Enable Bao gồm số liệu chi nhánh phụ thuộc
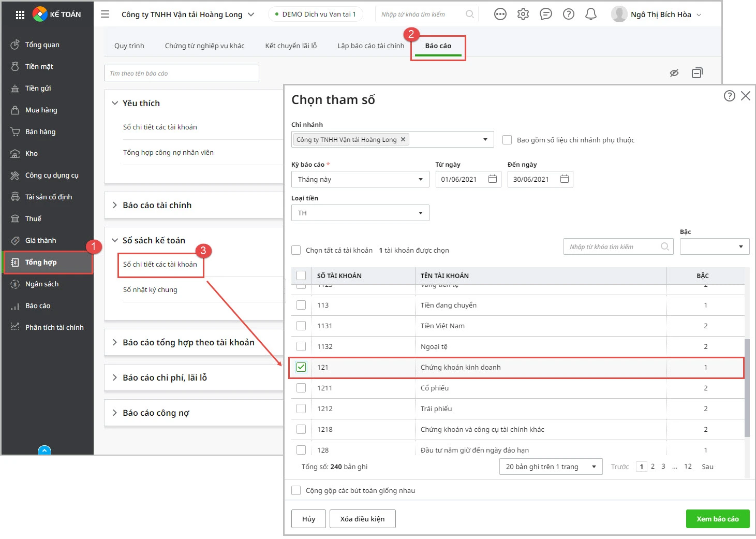 (507, 140)
